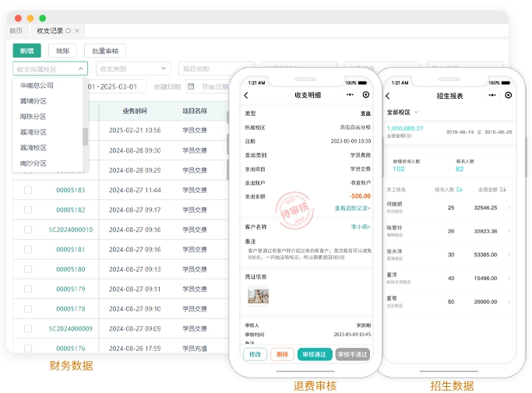Open record link SC2024000010
The image size is (532, 393).
71,230
